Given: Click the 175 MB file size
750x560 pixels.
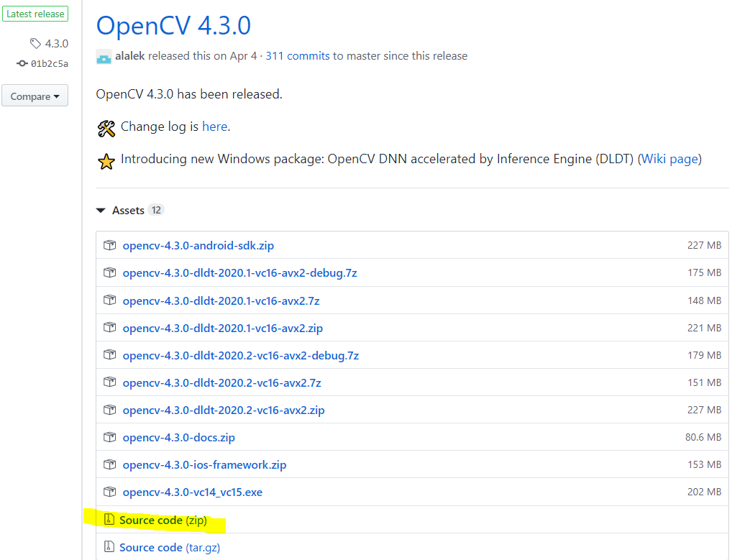Looking at the screenshot, I should (704, 272).
